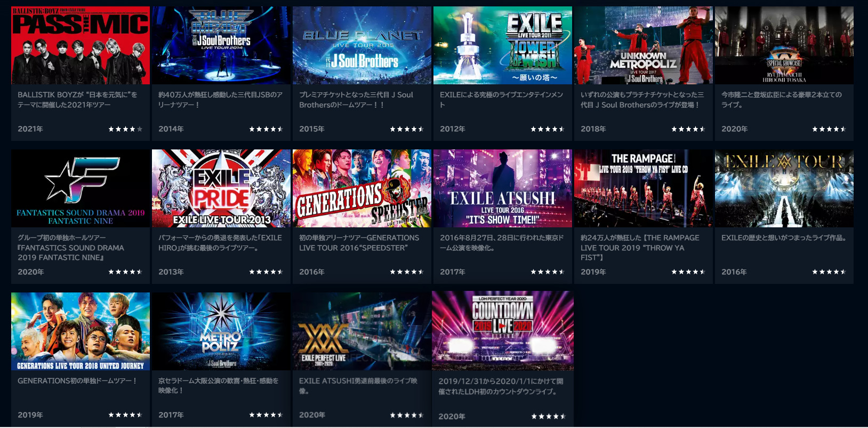The width and height of the screenshot is (868, 428).
Task: Select EXILE ATSUSHI IT'S SHOW TIME thumbnail
Action: point(503,188)
